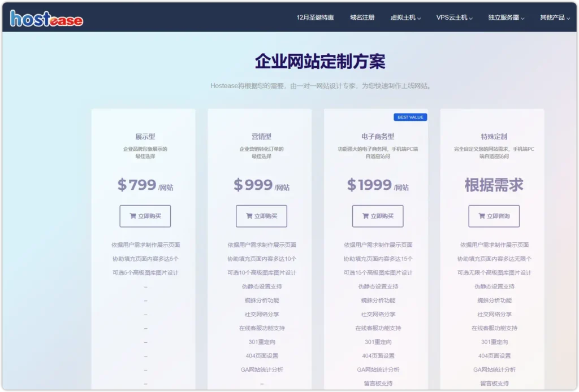Open the 12月圣诞特惠 menu item
The width and height of the screenshot is (579, 392).
tap(316, 17)
